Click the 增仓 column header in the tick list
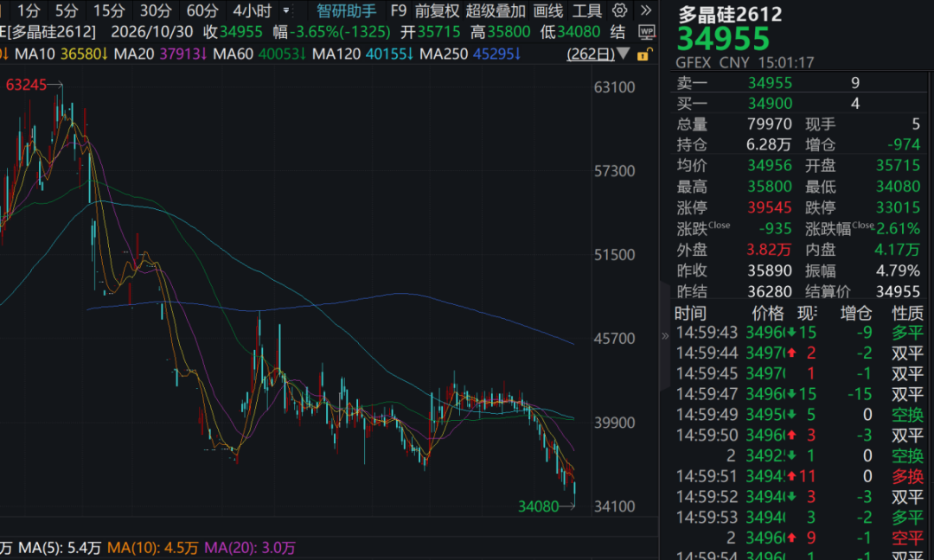The width and height of the screenshot is (934, 560). pyautogui.click(x=856, y=313)
